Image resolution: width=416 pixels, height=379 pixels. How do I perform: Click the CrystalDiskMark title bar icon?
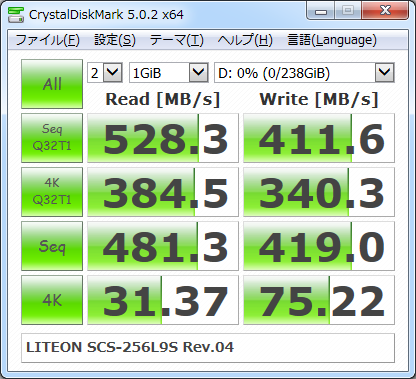tap(16, 15)
